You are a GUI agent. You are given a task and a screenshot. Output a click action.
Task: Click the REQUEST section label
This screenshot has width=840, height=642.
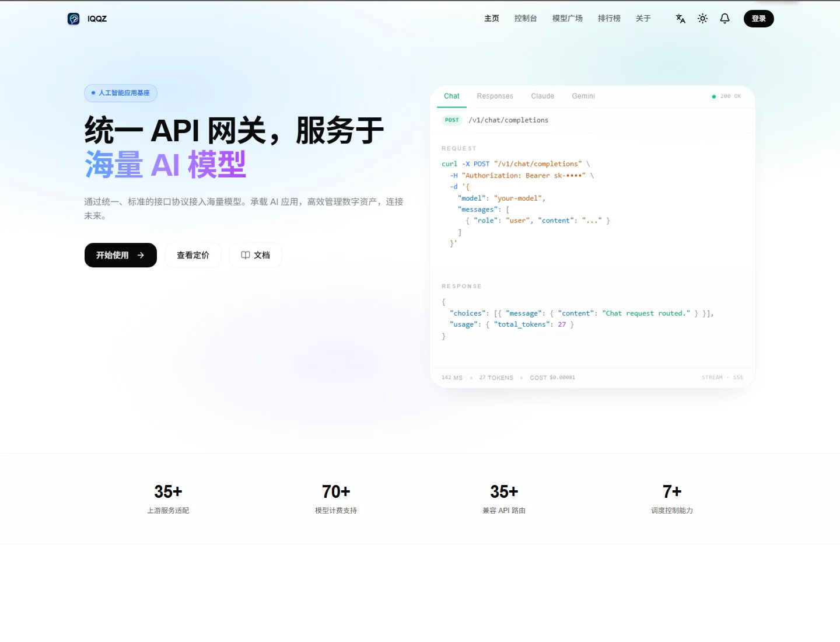[x=459, y=149]
